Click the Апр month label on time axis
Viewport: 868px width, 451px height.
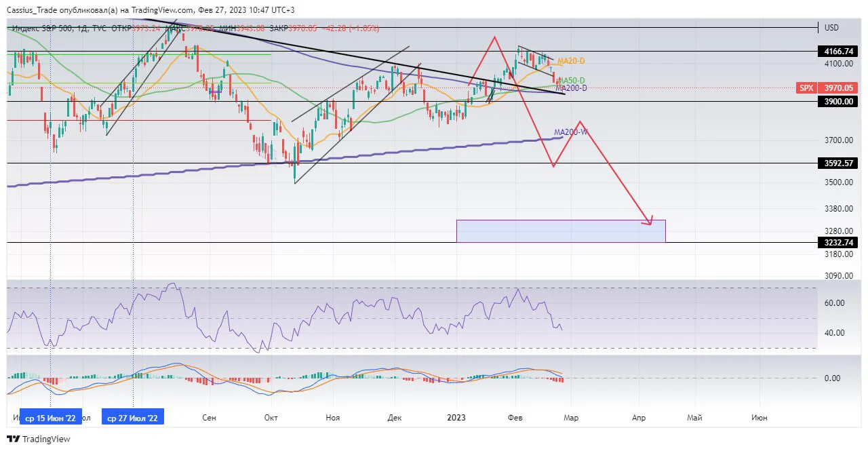[637, 418]
